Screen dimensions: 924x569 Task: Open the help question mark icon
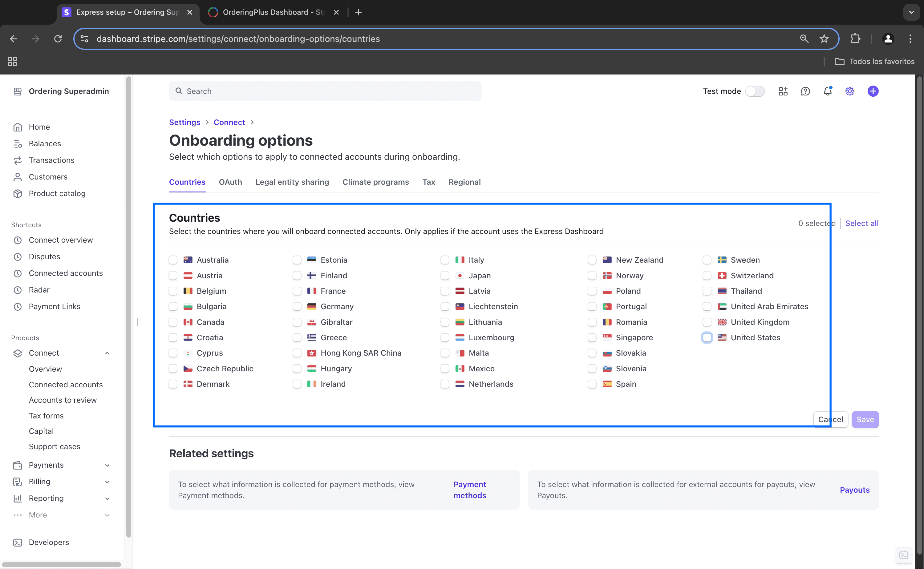[x=805, y=91]
